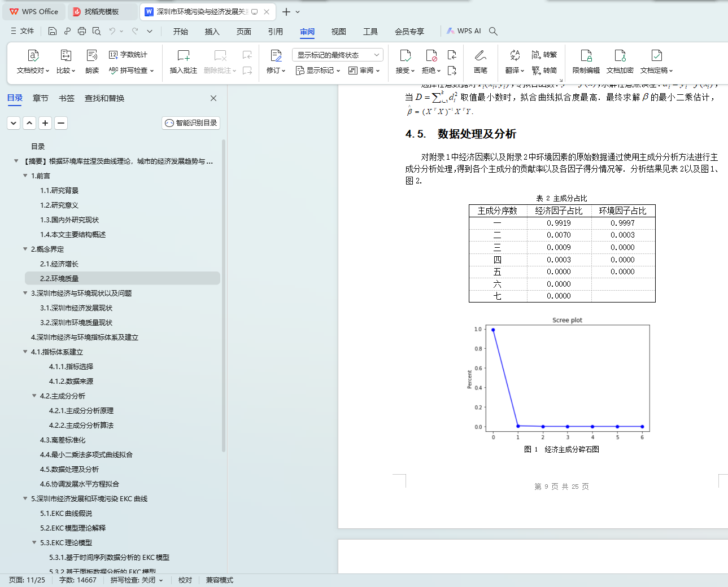728x587 pixels.
Task: Open the 接受 accept dropdown
Action: tap(406, 71)
